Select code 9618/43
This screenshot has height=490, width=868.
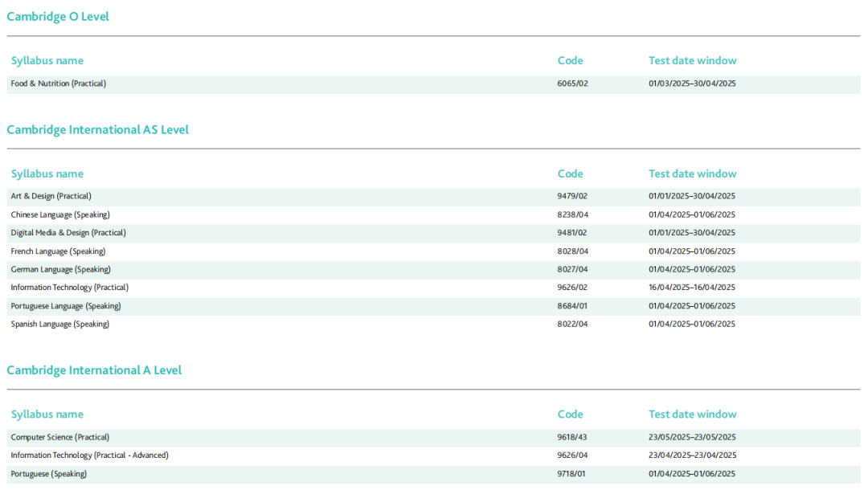pyautogui.click(x=572, y=437)
